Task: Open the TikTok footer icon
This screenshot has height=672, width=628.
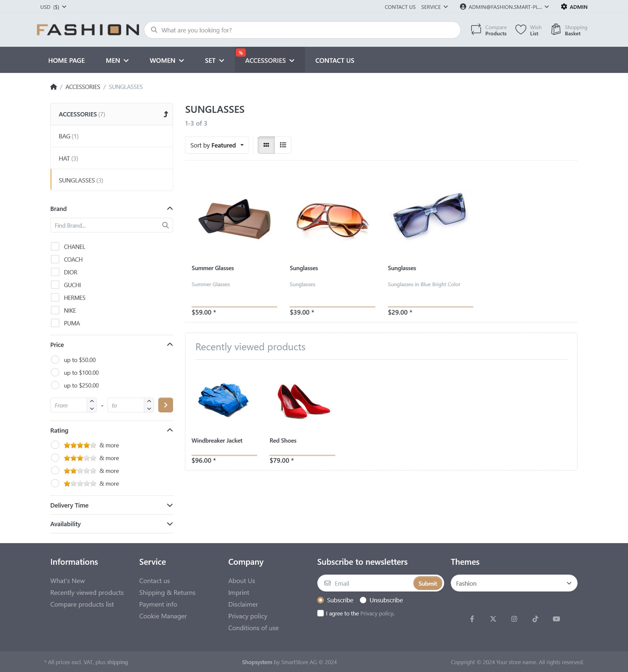Action: (535, 619)
